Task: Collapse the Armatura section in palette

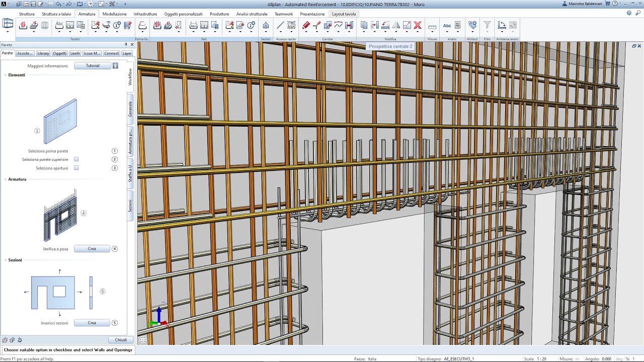Action: click(x=6, y=179)
